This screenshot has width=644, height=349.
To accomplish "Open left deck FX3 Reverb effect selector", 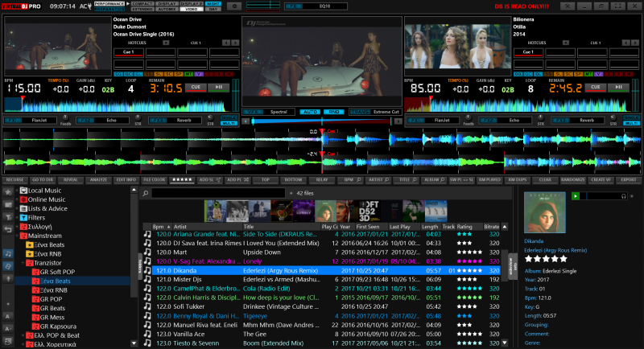I will click(176, 120).
